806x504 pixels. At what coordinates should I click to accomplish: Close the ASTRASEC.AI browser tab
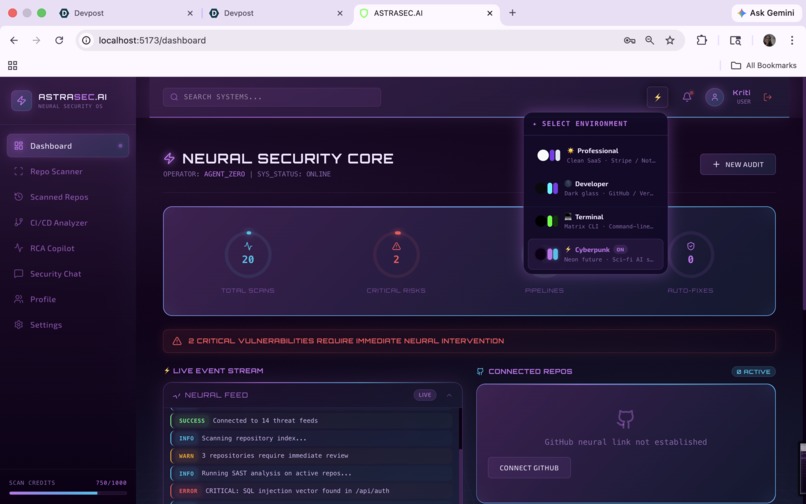click(490, 13)
